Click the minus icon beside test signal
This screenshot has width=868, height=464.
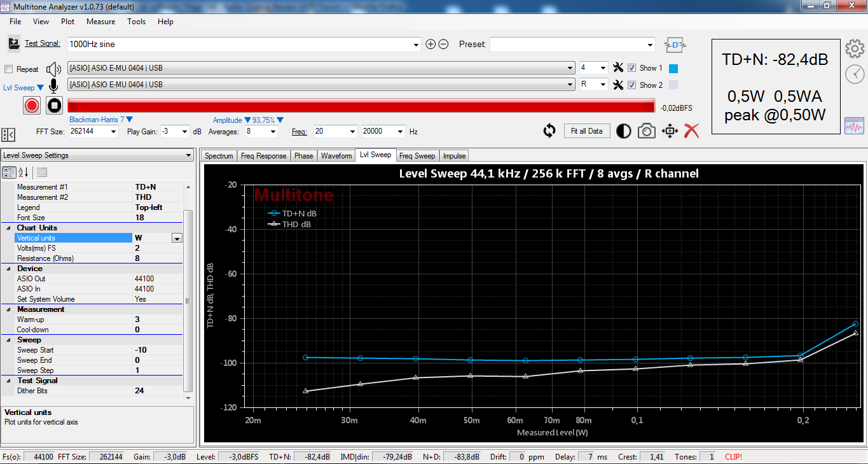444,45
